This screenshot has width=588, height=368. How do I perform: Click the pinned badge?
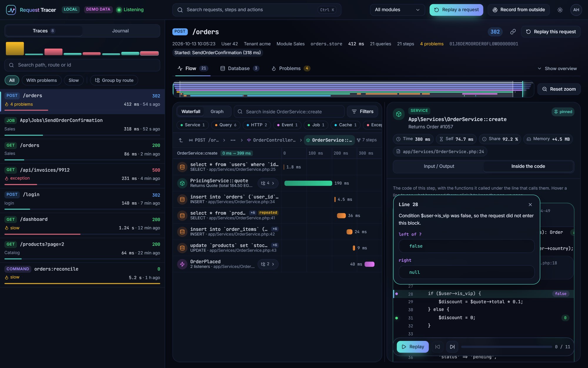click(563, 112)
